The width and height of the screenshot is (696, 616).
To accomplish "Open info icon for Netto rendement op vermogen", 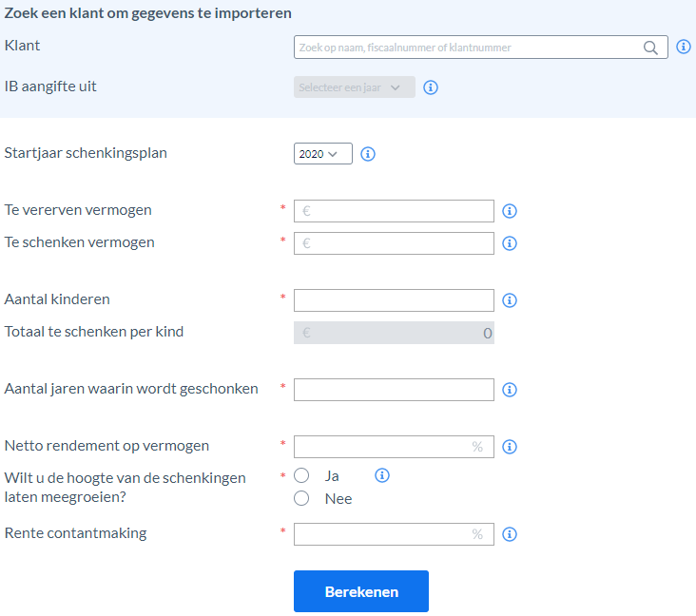I will pos(509,447).
